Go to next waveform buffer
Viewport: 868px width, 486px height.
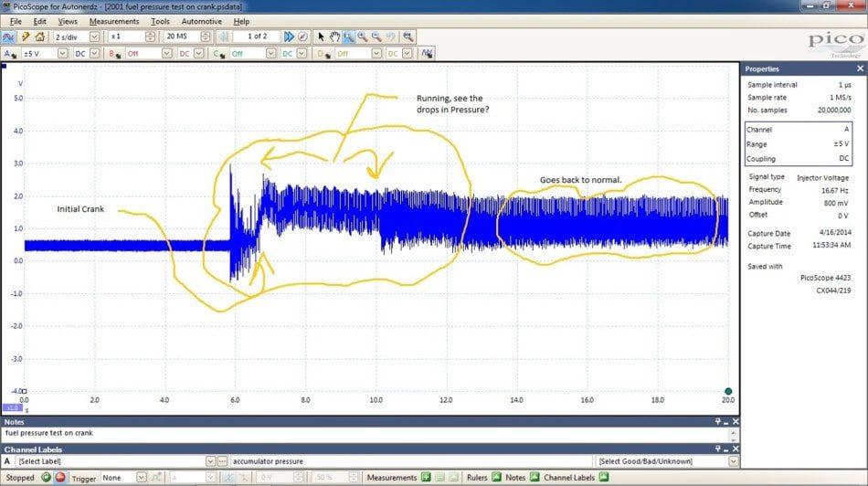click(x=289, y=37)
